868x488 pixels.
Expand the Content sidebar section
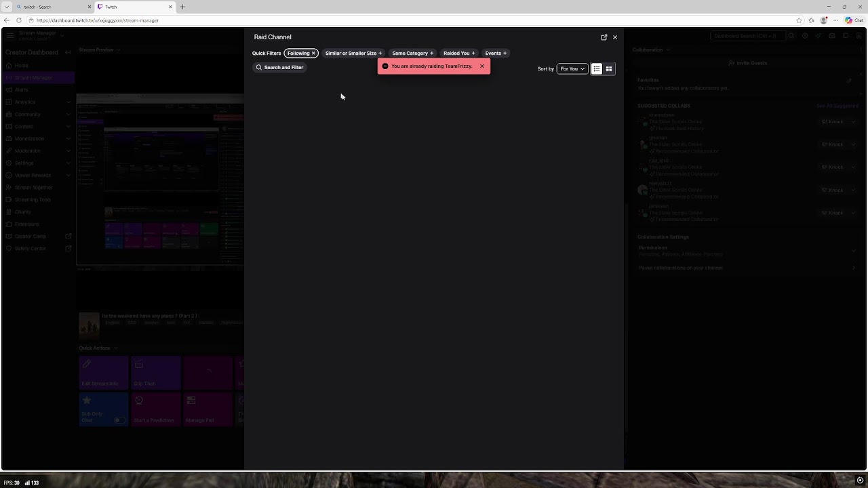(38, 127)
